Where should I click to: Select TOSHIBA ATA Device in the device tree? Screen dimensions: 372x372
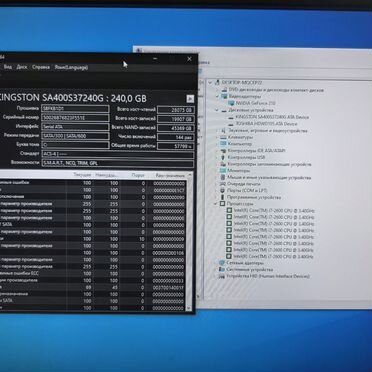pos(266,124)
